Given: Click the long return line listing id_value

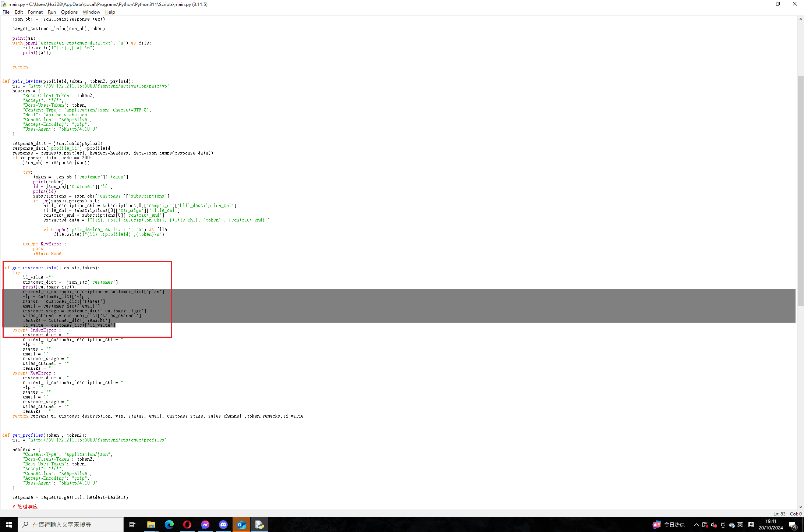Looking at the screenshot, I should coord(158,416).
